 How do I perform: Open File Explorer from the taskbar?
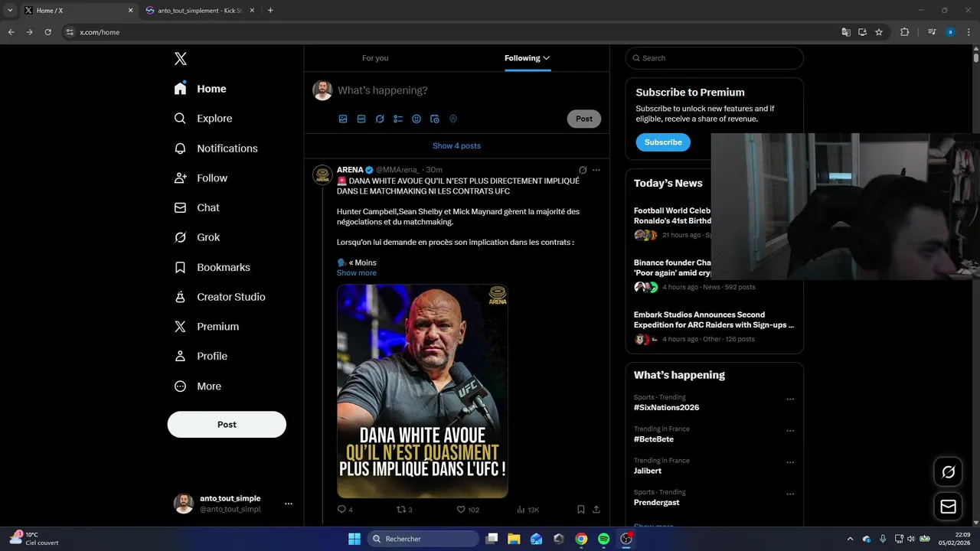click(514, 539)
